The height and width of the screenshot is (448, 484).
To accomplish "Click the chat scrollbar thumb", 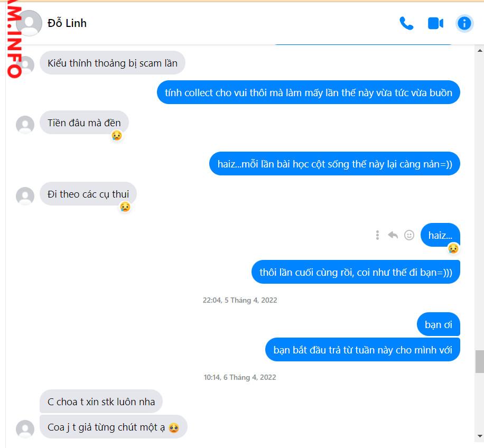I will point(480,361).
